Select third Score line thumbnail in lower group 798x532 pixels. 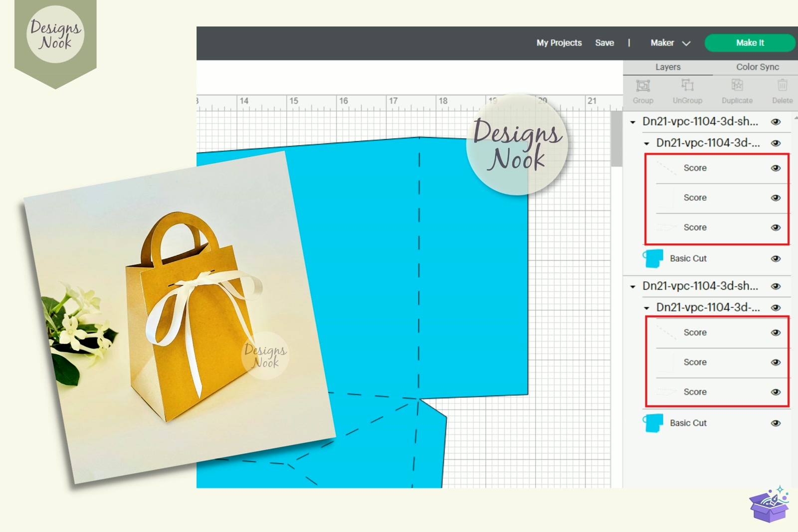point(666,392)
